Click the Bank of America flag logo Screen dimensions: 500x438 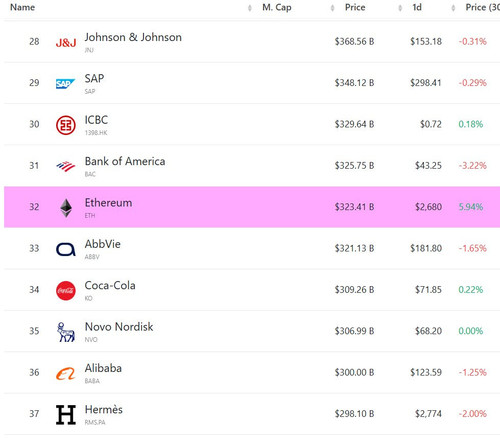click(66, 166)
